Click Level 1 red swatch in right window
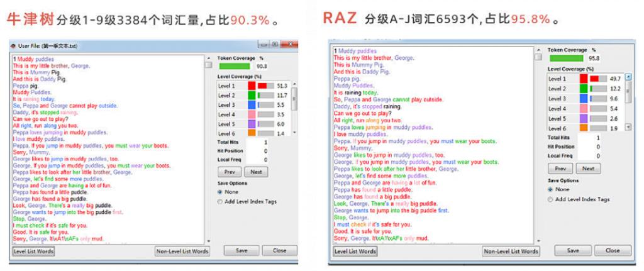The width and height of the screenshot is (644, 271). click(x=584, y=79)
